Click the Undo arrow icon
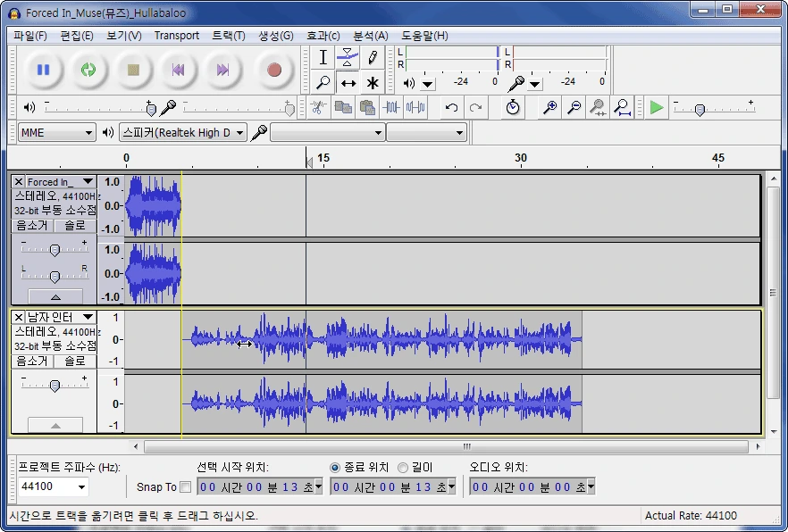788x532 pixels. pos(452,107)
